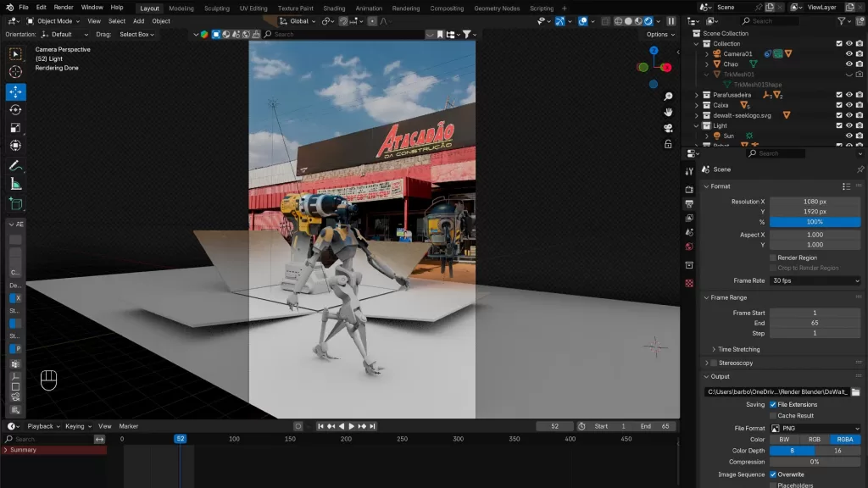Open the Render menu
This screenshot has width=868, height=488.
[x=64, y=8]
